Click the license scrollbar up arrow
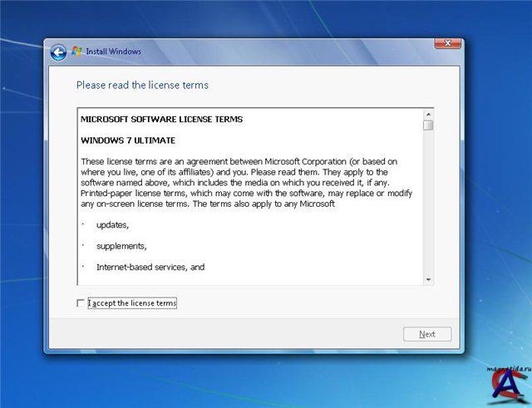The height and width of the screenshot is (408, 532). (428, 114)
